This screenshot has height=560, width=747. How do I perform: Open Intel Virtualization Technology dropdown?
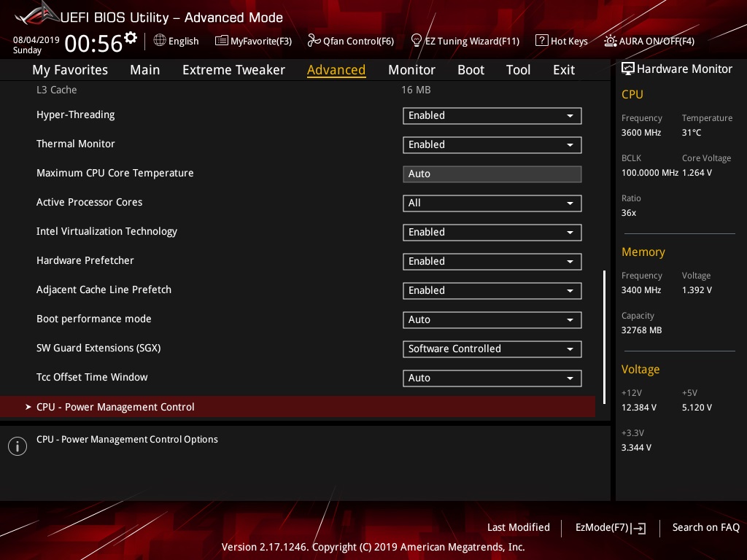pos(492,233)
